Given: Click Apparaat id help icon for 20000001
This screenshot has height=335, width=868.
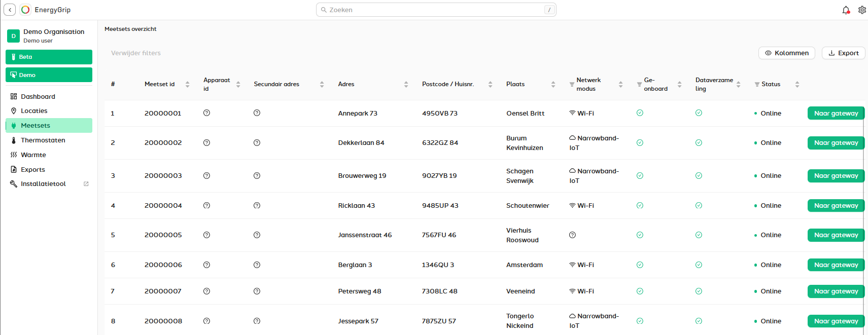Looking at the screenshot, I should pyautogui.click(x=206, y=113).
